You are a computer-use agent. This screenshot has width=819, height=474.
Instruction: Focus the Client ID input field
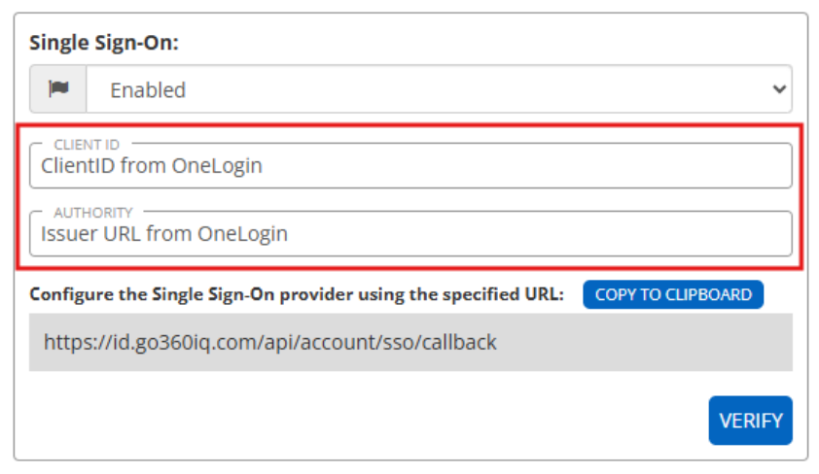[x=410, y=166]
